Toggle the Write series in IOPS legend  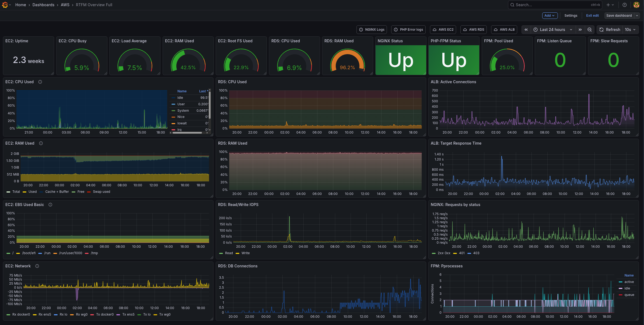245,253
